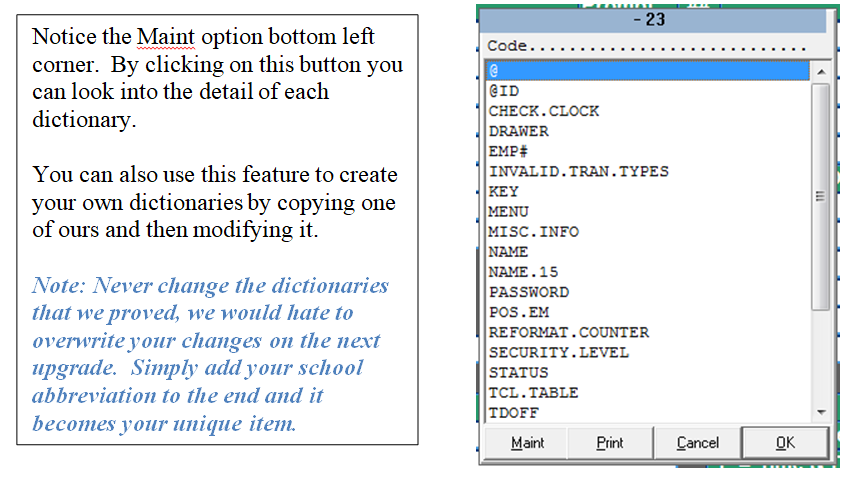This screenshot has width=856, height=478.
Task: Select the highlighted @ list entry
Action: (647, 71)
